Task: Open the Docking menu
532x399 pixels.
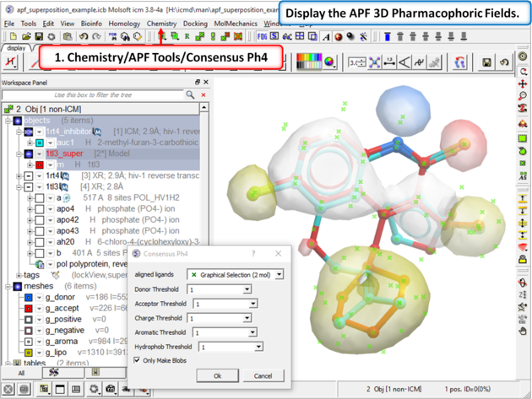Action: (195, 24)
